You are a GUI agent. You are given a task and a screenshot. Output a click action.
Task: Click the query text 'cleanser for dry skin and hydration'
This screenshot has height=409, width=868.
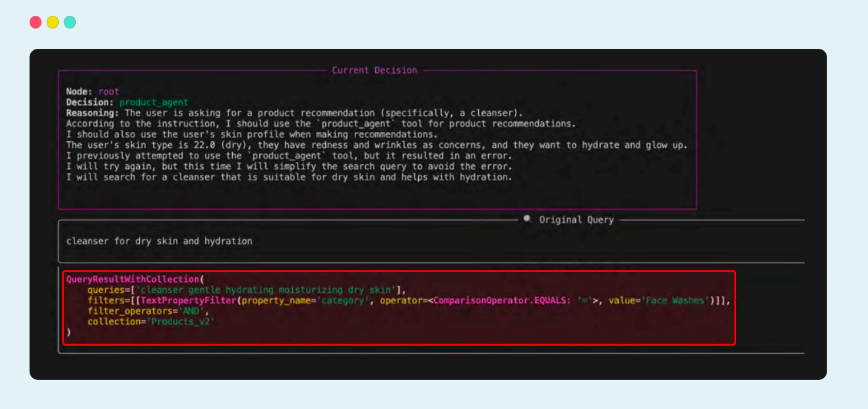(x=159, y=241)
